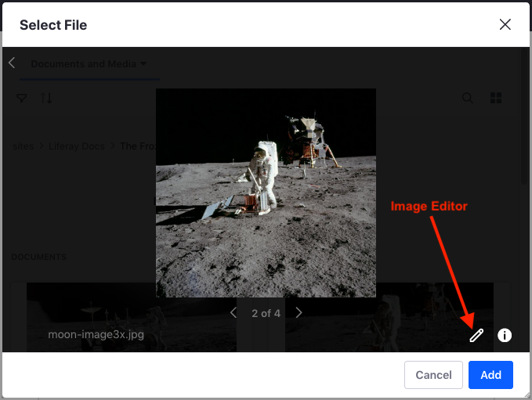Click the back arrow beside Documents and Media
The image size is (532, 400).
(x=12, y=63)
